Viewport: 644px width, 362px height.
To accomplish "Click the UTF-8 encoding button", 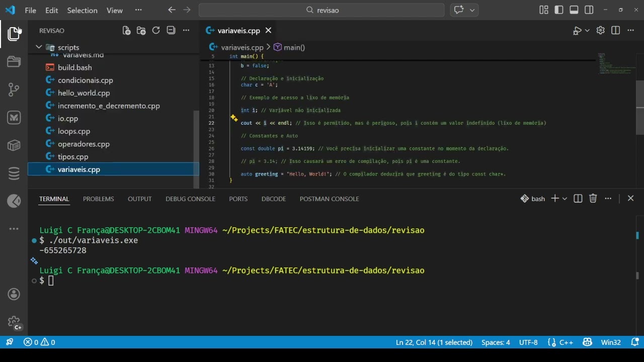I will click(528, 342).
